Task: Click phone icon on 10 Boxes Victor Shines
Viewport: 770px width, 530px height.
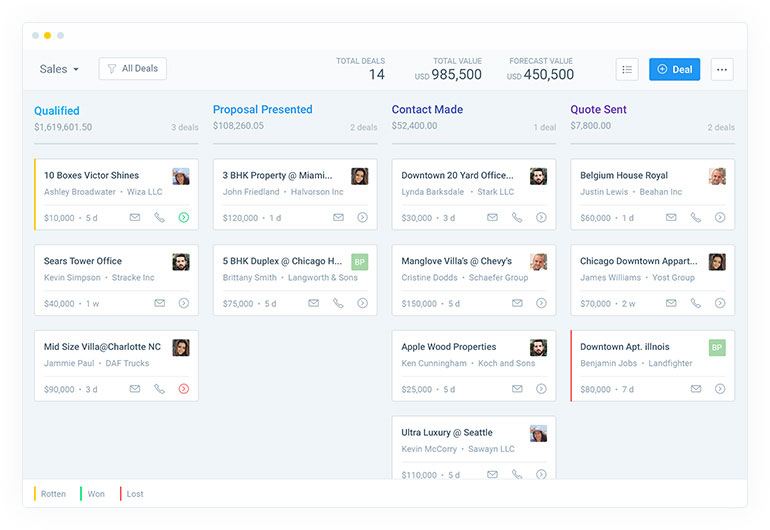Action: click(160, 217)
